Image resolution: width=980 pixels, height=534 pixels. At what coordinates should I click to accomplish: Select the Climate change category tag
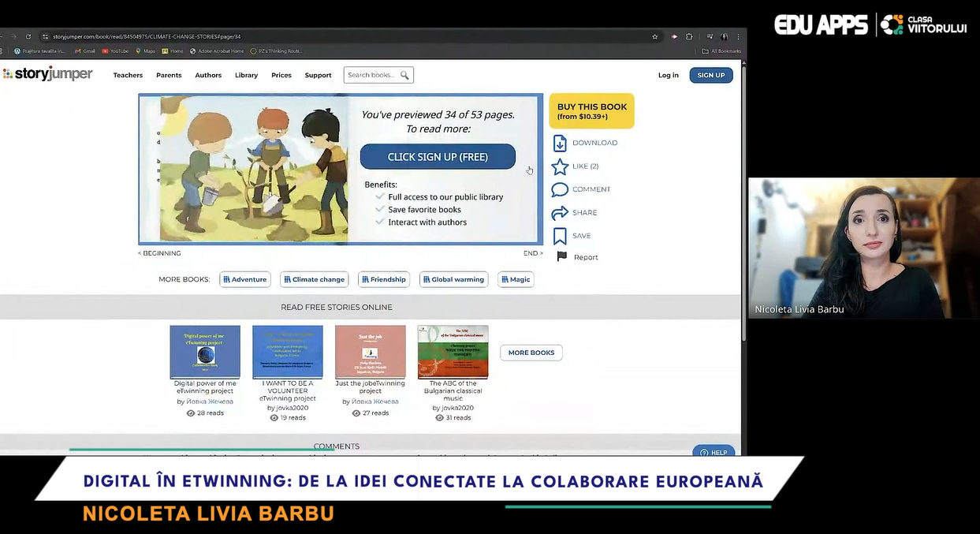click(315, 279)
